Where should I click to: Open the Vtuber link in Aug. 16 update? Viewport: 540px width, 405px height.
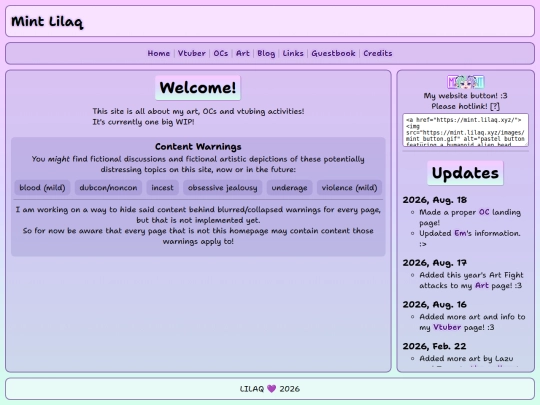[x=447, y=327]
